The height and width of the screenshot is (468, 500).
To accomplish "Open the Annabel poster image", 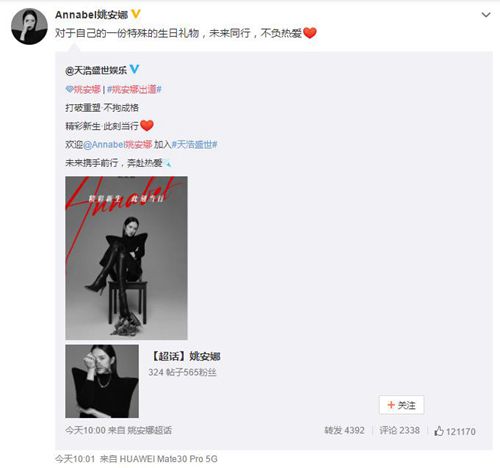I will tap(126, 258).
